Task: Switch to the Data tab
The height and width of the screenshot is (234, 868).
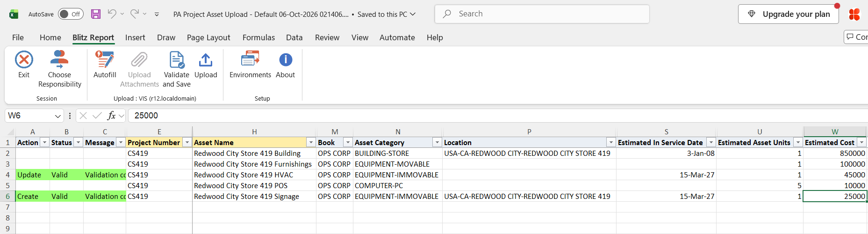Action: tap(294, 37)
